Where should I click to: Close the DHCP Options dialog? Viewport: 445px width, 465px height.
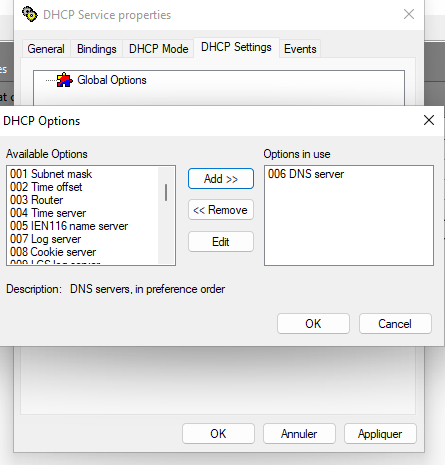(x=429, y=120)
